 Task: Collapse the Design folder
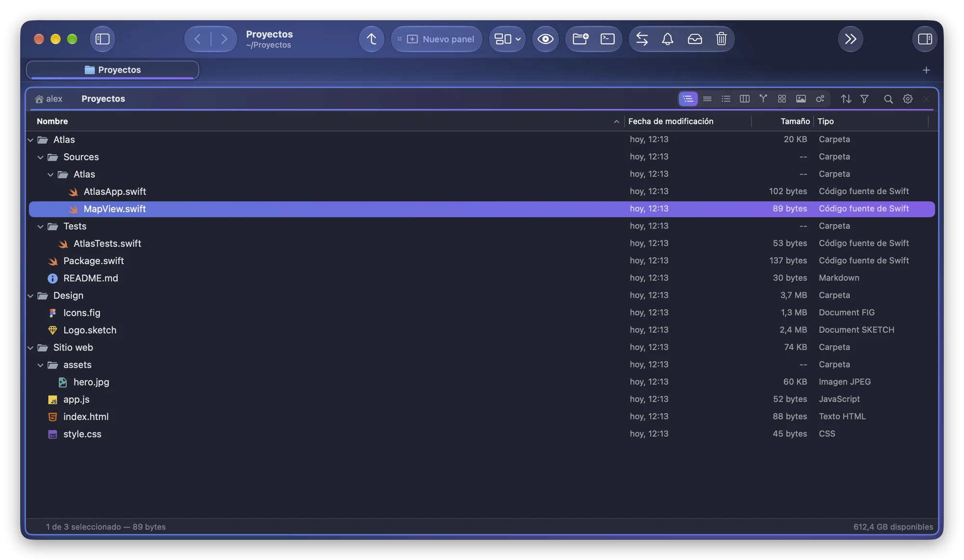click(30, 296)
